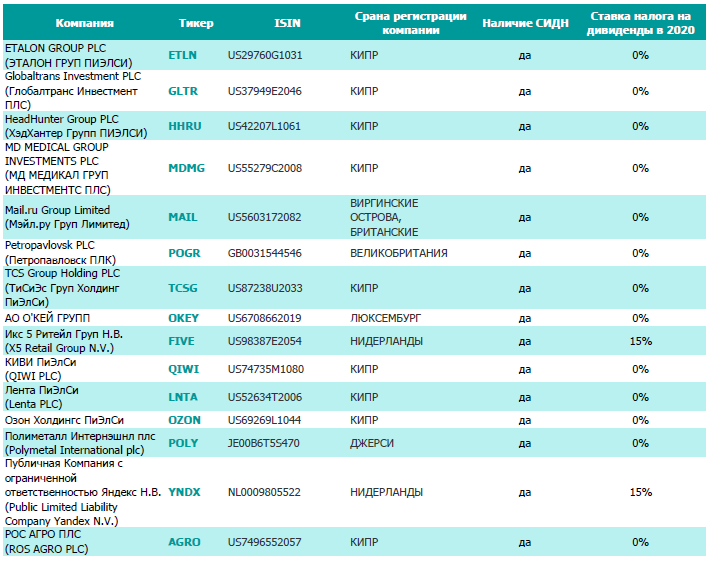The width and height of the screenshot is (708, 562).
Task: Open the LNTA ticker link
Action: [183, 397]
